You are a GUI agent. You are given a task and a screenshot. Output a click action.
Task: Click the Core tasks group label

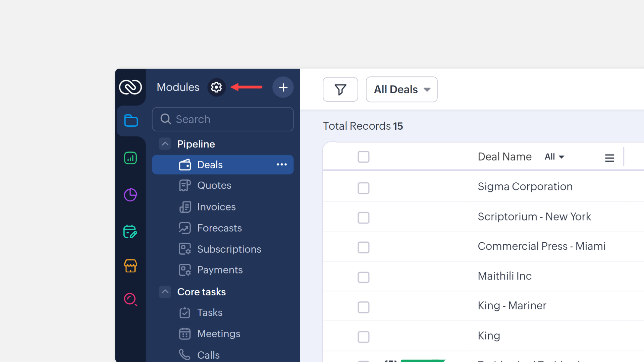[201, 292]
